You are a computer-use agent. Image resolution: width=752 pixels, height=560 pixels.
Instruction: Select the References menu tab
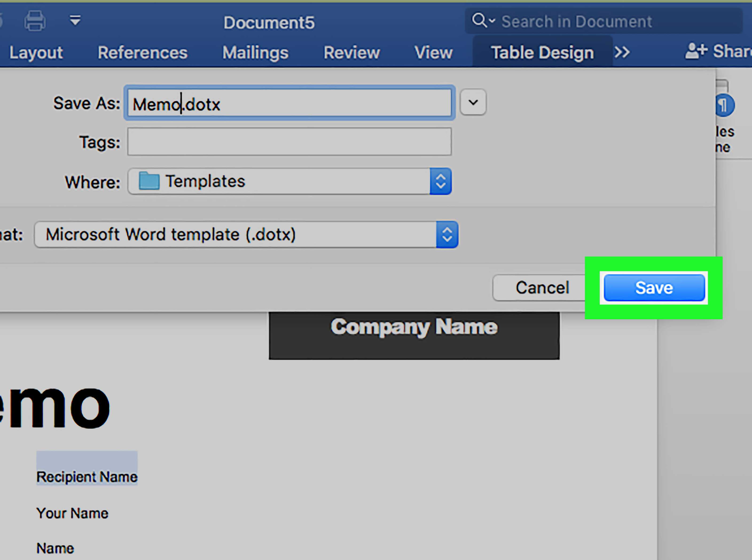(x=143, y=52)
